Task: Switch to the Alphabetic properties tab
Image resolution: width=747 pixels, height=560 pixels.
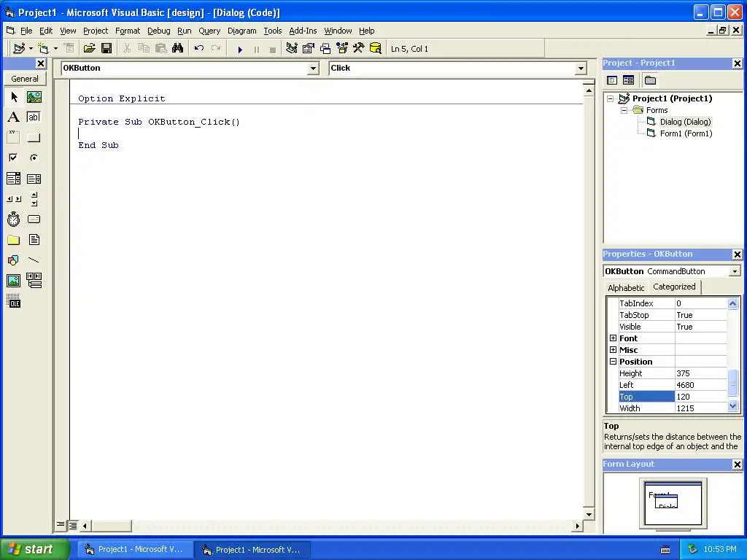Action: click(625, 287)
